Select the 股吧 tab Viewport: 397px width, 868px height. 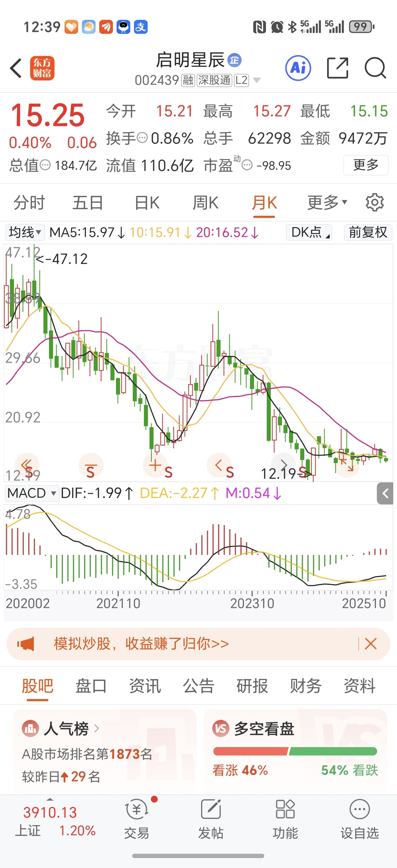38,686
